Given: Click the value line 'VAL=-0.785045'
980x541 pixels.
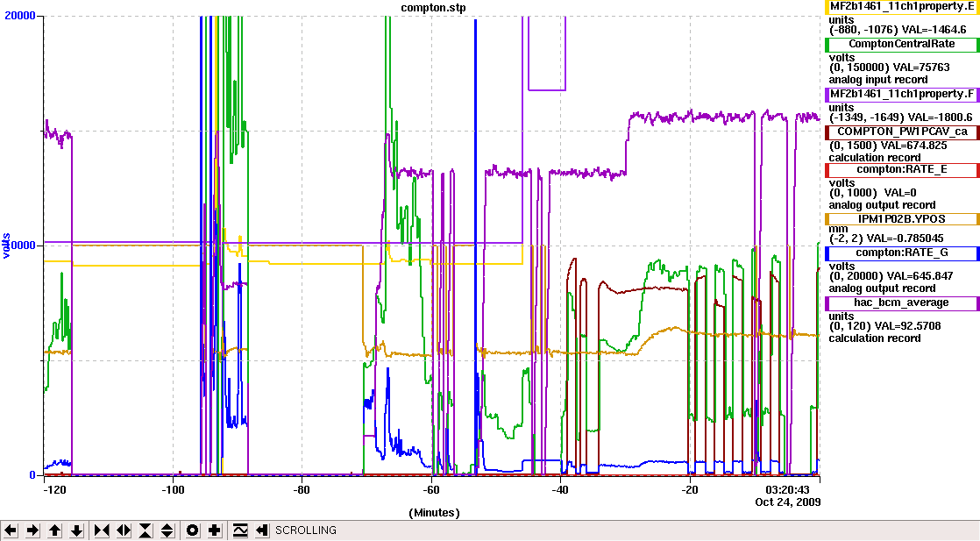Looking at the screenshot, I should pyautogui.click(x=906, y=238).
